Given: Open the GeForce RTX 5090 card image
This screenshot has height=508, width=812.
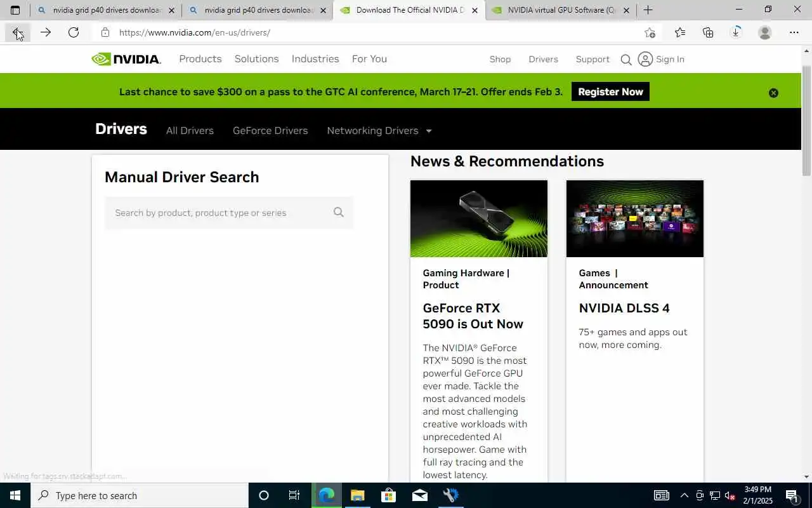Looking at the screenshot, I should point(479,218).
